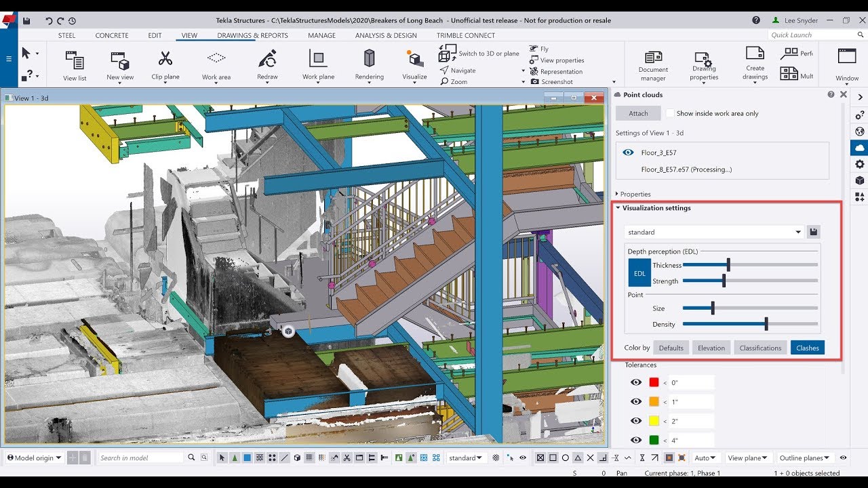Open the Rendering tool
The width and height of the screenshot is (868, 488).
click(369, 60)
